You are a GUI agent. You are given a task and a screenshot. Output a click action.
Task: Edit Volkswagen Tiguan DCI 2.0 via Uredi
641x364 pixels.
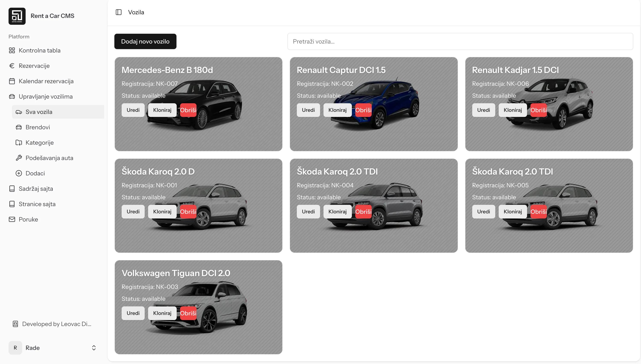133,313
